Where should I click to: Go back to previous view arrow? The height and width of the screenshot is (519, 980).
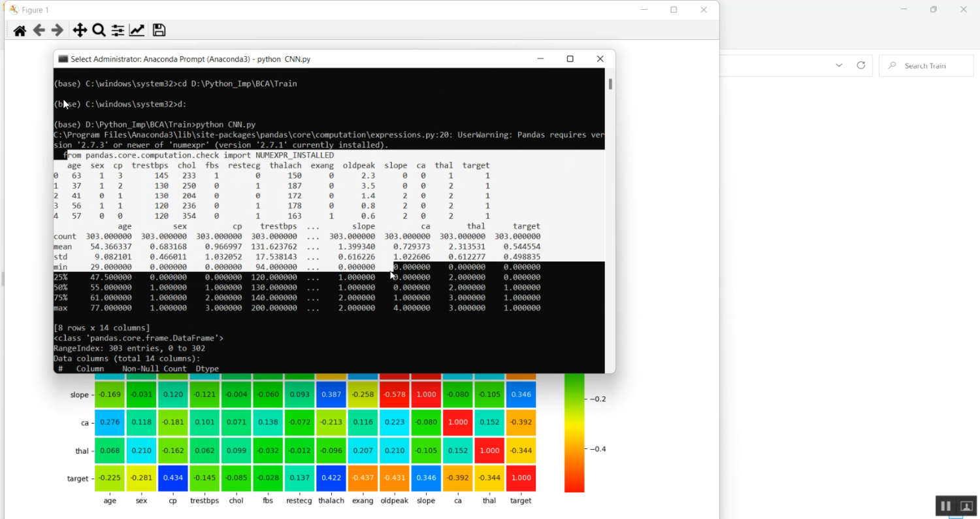pos(39,30)
